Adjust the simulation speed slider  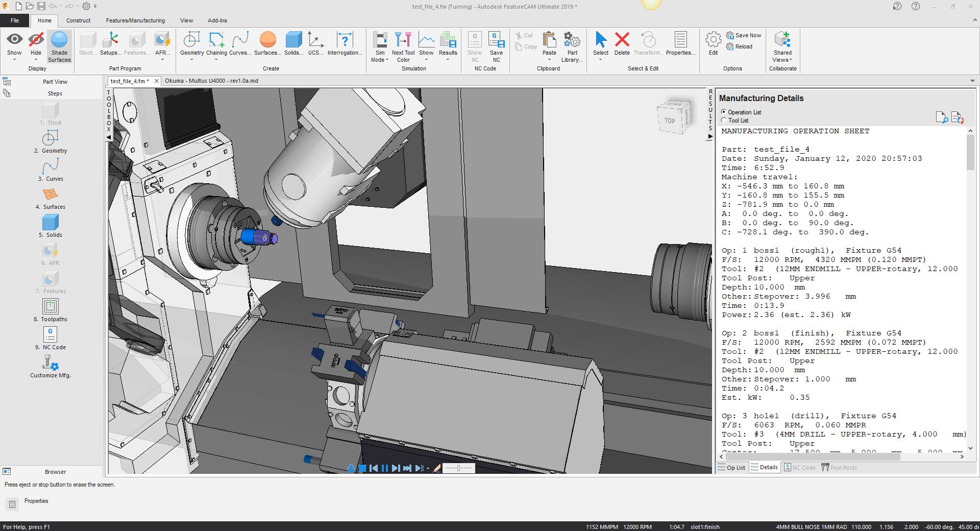458,468
